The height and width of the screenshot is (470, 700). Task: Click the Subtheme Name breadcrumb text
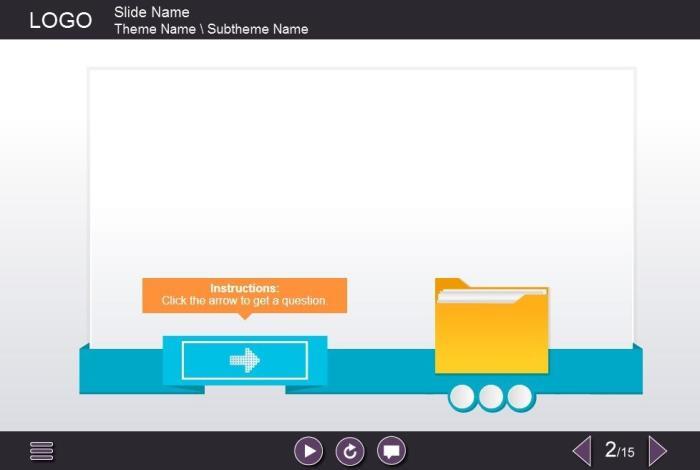(258, 29)
